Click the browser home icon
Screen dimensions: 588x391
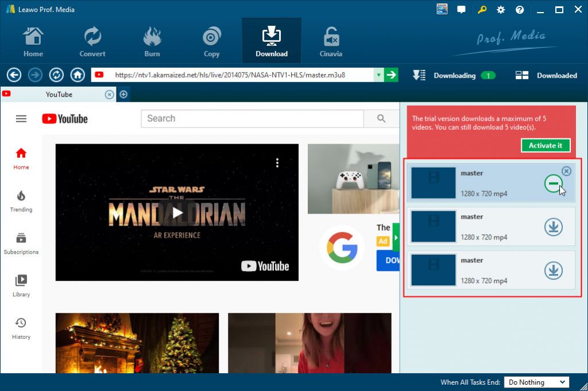tap(78, 75)
